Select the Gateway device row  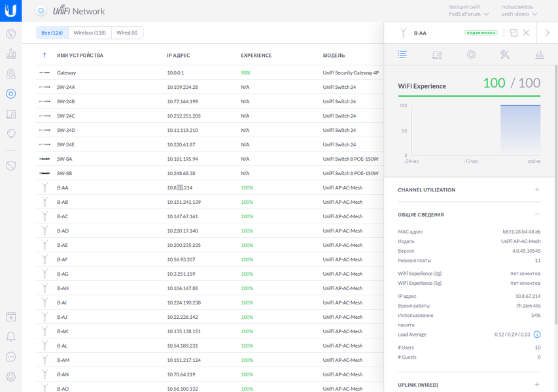pos(209,73)
